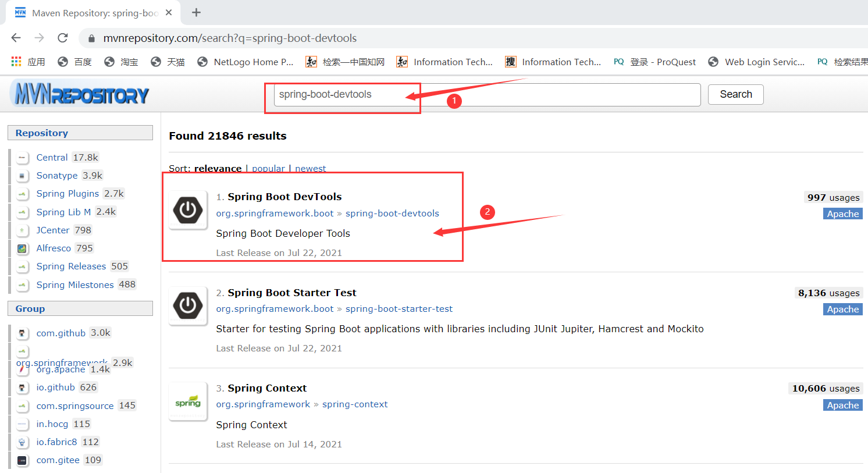Filter by the Sonatype repository
This screenshot has height=473, width=868.
tap(56, 176)
